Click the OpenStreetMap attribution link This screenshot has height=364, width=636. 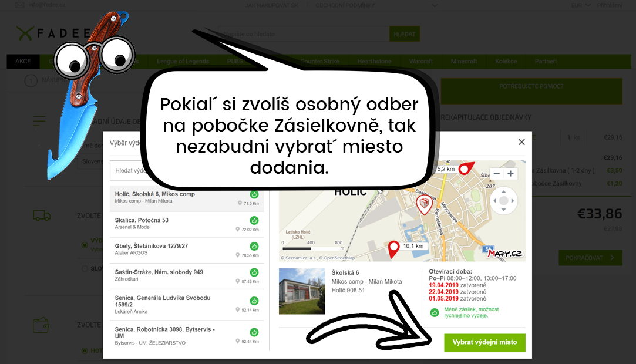(x=339, y=258)
